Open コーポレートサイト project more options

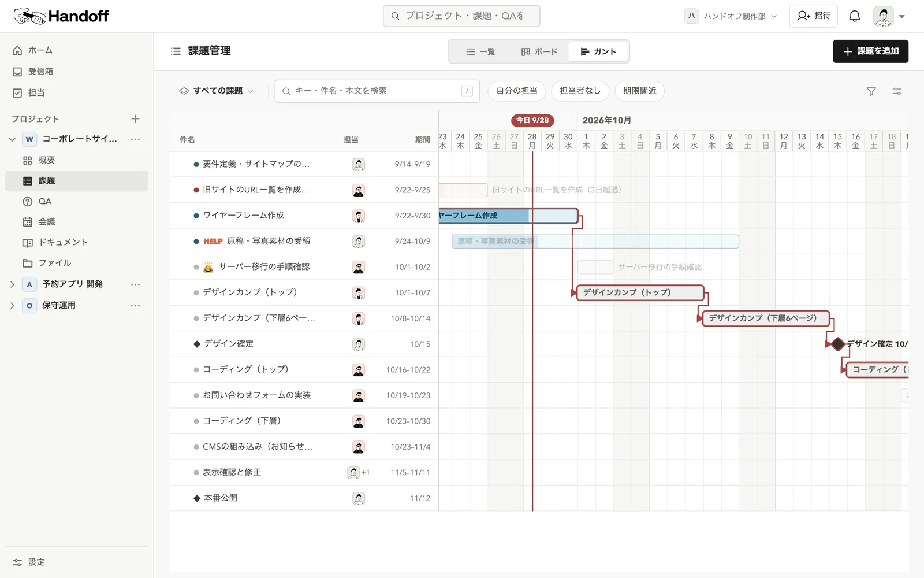point(135,139)
